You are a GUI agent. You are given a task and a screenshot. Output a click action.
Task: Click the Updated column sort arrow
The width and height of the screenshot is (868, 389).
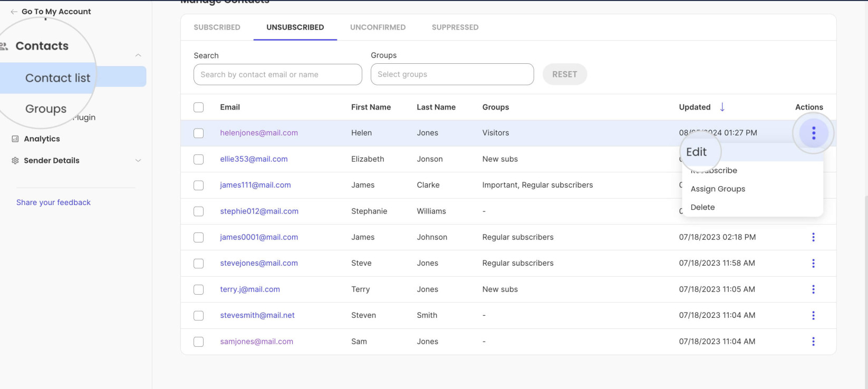[722, 107]
